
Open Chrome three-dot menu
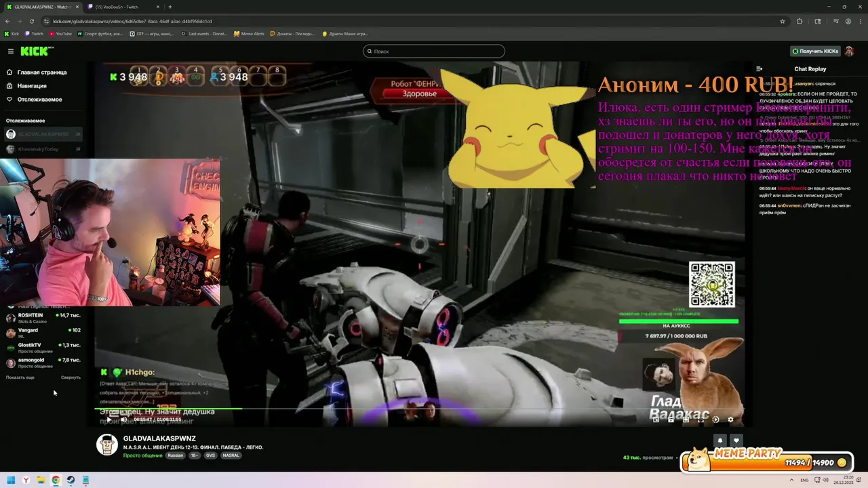click(x=861, y=21)
